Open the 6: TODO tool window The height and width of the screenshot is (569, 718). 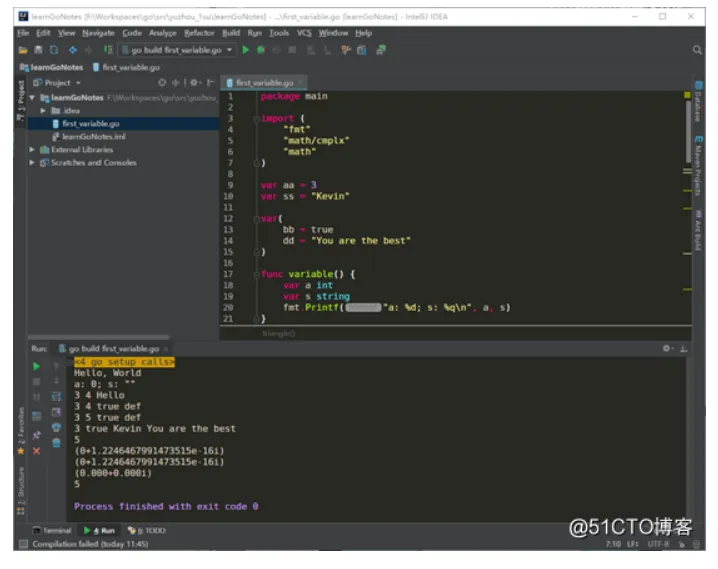pos(147,531)
